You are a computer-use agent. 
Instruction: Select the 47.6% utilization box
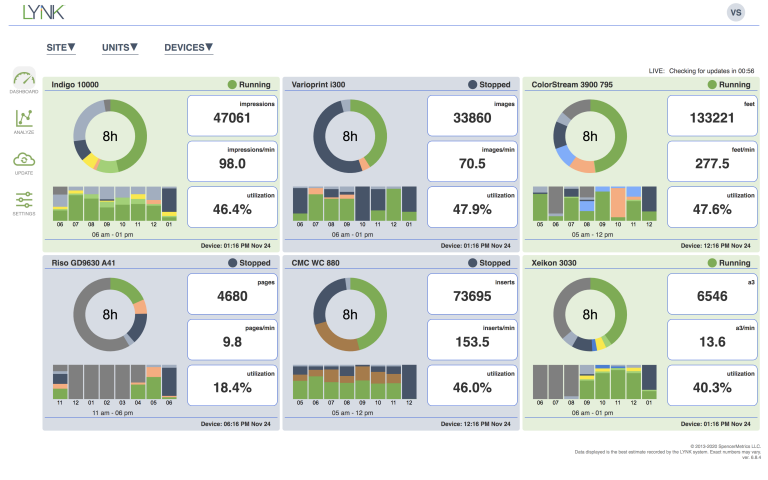point(712,207)
